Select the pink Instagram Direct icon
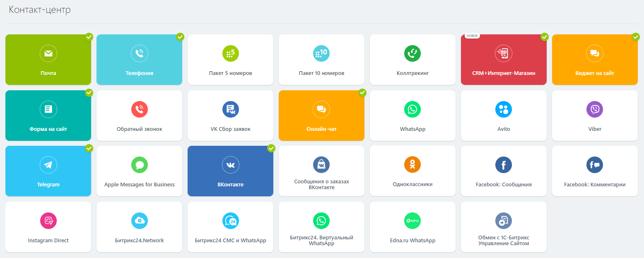Viewport: 644px width, 258px height. pos(48,221)
